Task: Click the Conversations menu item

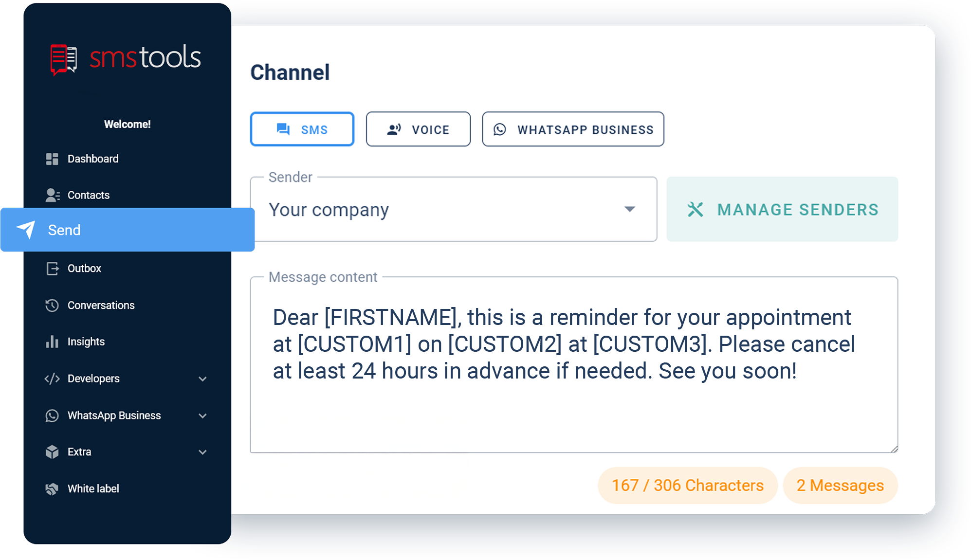Action: tap(102, 306)
